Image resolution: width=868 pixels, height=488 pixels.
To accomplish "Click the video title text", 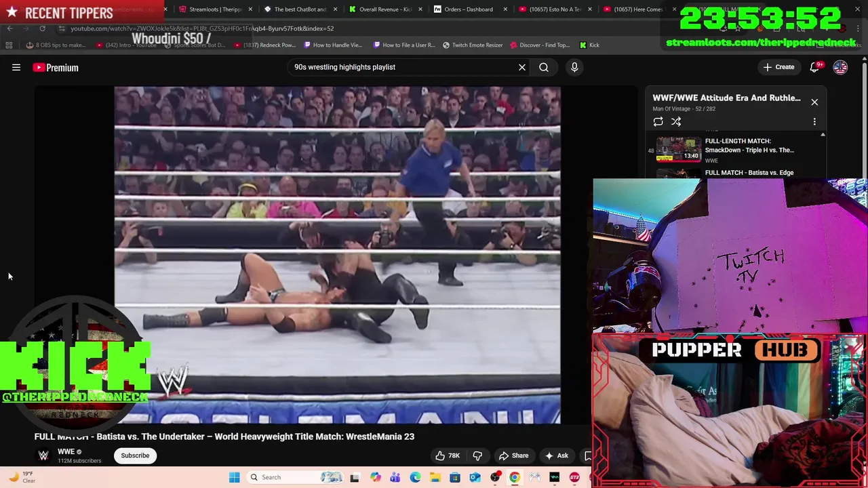I will point(224,436).
